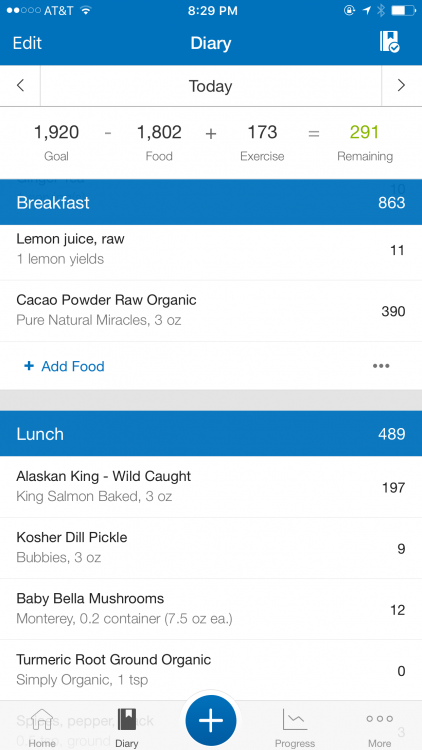Open the More tab
The height and width of the screenshot is (750, 422).
point(379,728)
